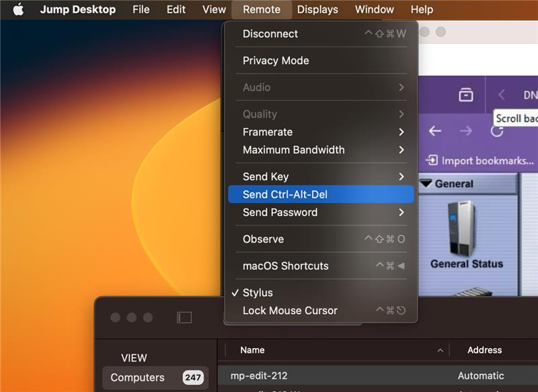
Task: Click the page reload icon
Action: click(x=496, y=131)
